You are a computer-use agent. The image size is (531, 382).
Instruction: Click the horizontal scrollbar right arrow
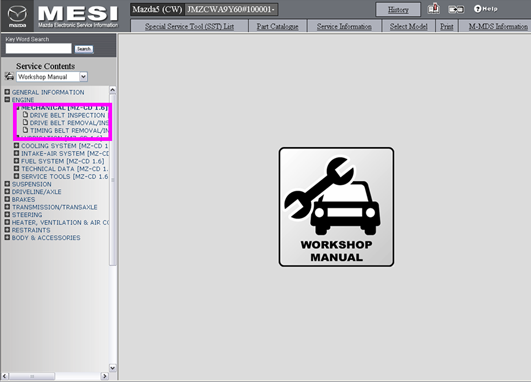105,376
